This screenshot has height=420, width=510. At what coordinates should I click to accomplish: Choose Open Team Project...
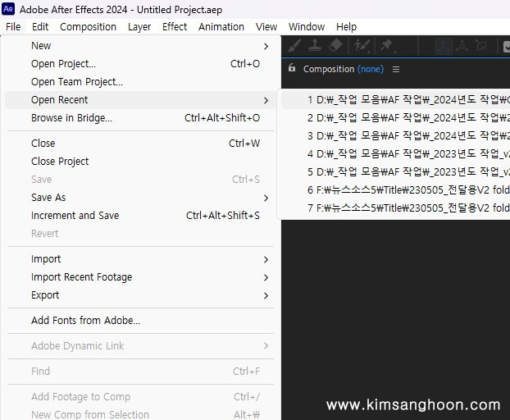click(140, 82)
